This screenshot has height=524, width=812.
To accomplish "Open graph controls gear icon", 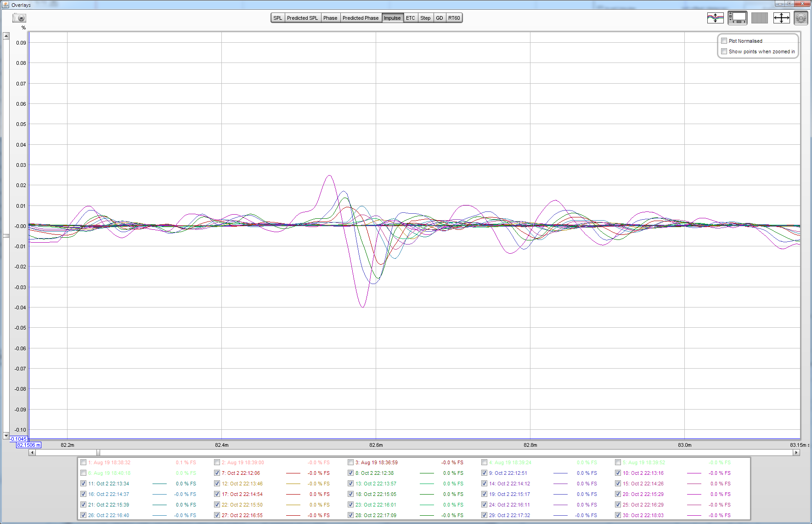I will click(x=801, y=18).
